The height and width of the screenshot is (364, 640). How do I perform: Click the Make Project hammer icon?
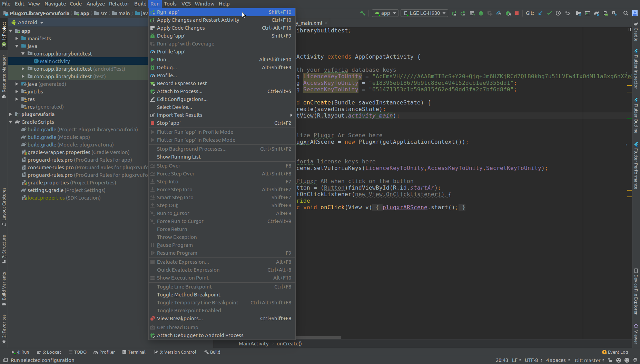click(363, 13)
